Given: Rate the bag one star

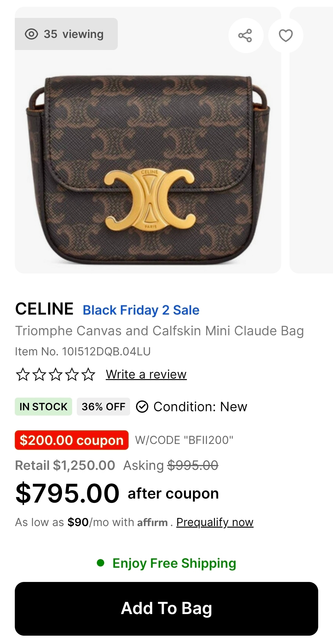Looking at the screenshot, I should click(x=23, y=374).
